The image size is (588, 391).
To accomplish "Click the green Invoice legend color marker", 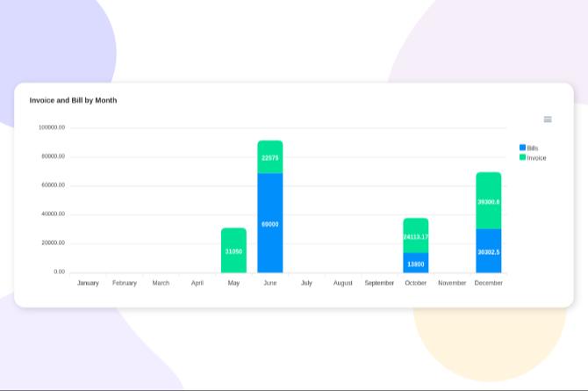I will pos(523,157).
